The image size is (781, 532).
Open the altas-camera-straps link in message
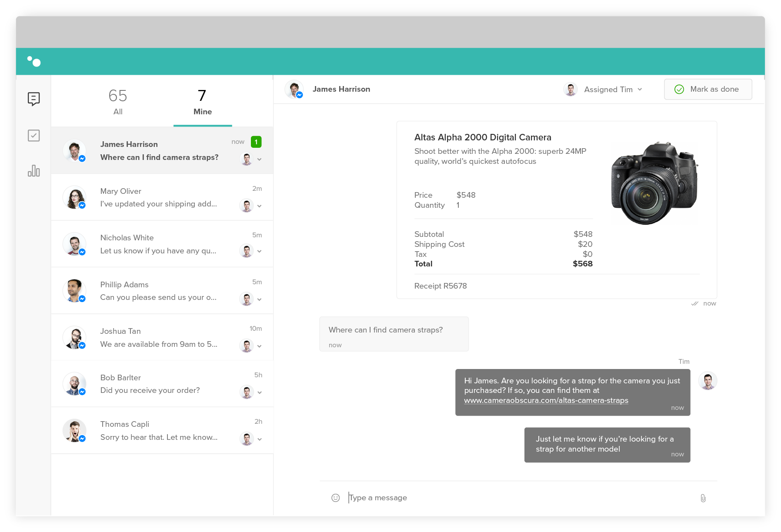546,400
